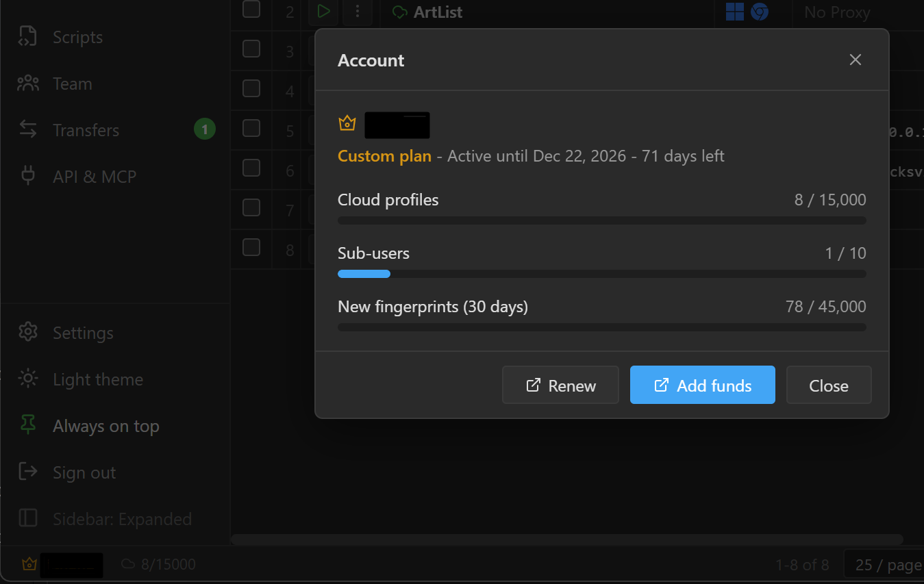
Task: Click the ArtList profile name
Action: 438,12
